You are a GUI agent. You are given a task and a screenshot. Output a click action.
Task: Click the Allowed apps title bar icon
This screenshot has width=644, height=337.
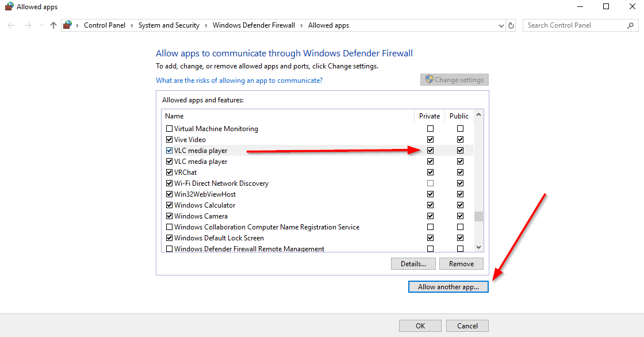[9, 6]
